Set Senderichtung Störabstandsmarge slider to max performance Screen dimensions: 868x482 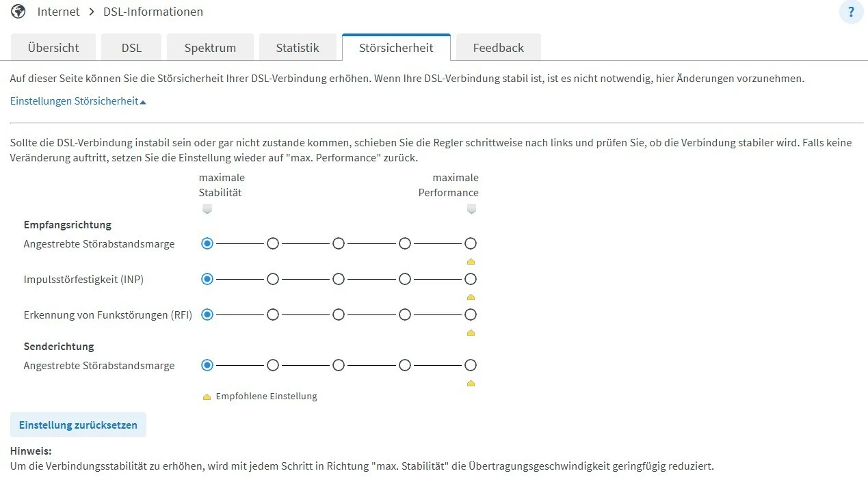point(471,365)
